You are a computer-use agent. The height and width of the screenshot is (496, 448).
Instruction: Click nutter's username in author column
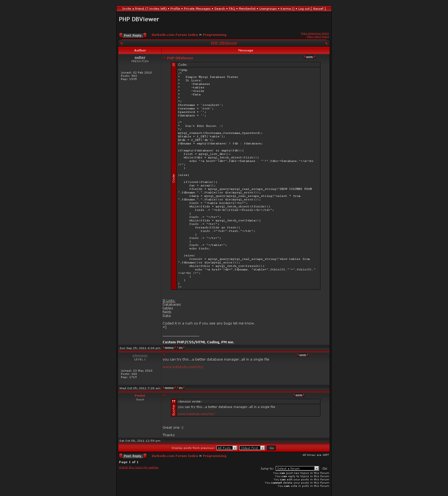(140, 57)
